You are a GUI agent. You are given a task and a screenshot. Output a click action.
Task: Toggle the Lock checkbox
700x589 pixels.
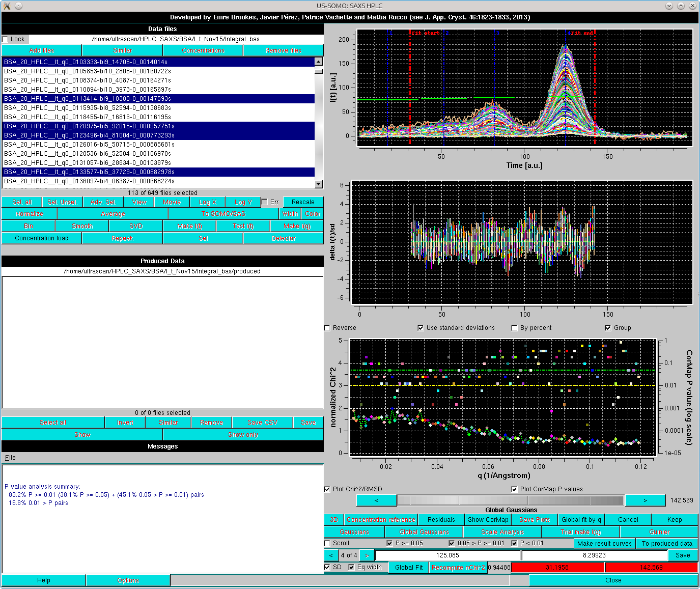click(5, 39)
